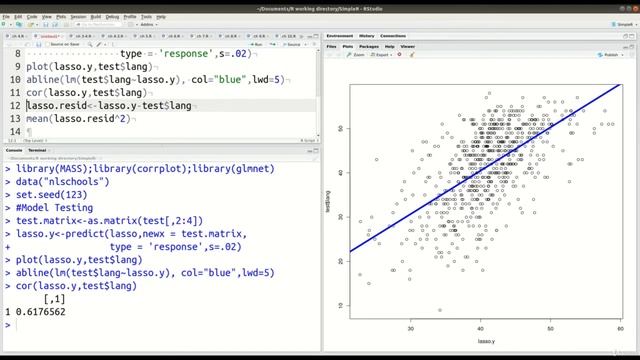Viewport: 640px width, 360px height.
Task: Click the Save icon in main toolbar
Action: 46,24
